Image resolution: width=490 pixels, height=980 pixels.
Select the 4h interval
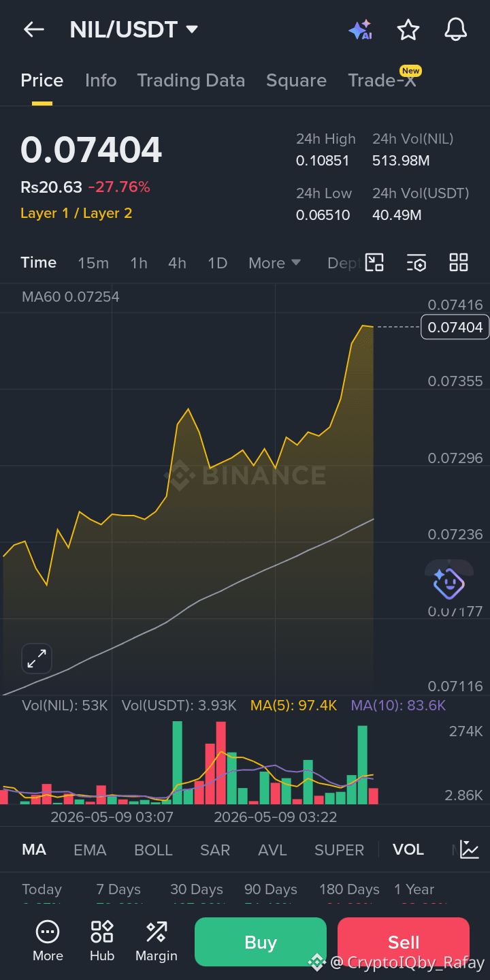[x=177, y=263]
